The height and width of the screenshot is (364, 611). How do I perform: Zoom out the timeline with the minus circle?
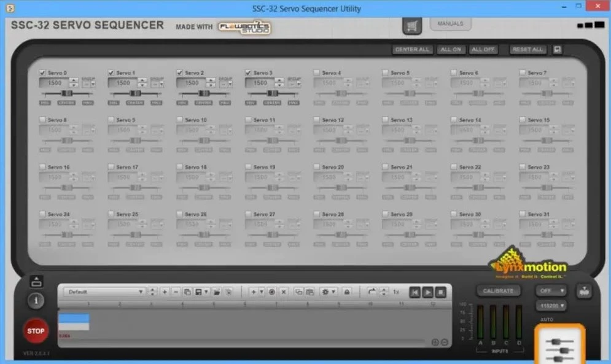444,342
